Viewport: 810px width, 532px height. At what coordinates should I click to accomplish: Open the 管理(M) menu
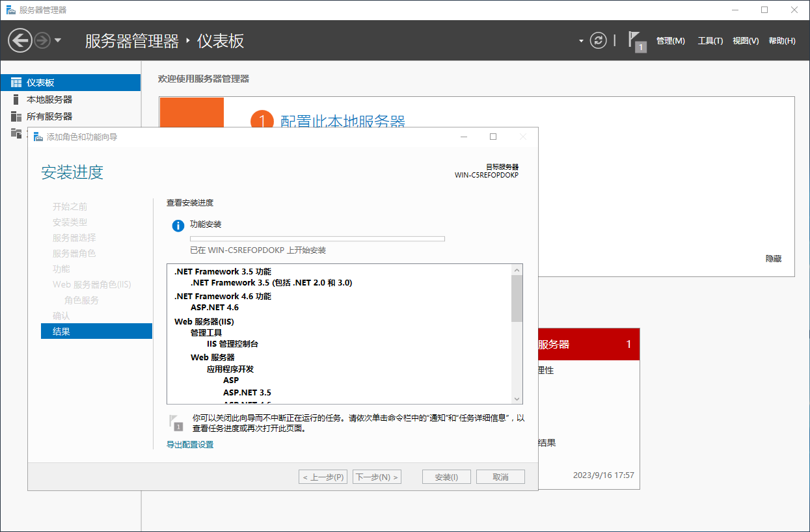[x=670, y=41]
